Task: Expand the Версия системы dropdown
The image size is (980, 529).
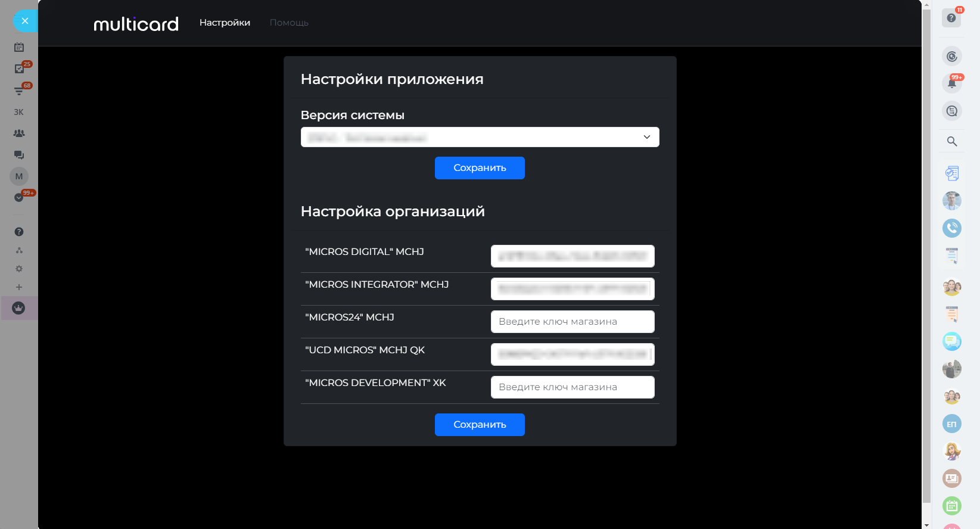Action: pos(480,137)
